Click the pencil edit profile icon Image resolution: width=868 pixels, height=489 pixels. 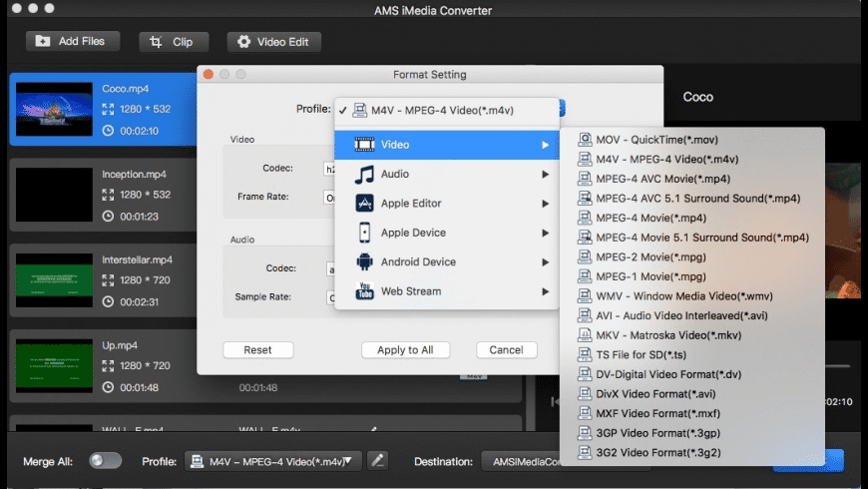click(378, 461)
